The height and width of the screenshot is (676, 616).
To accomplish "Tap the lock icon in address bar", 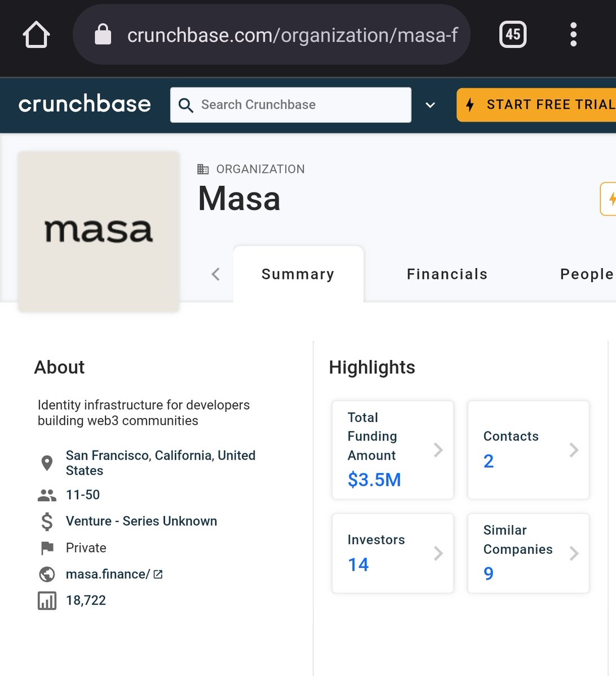I will click(103, 34).
